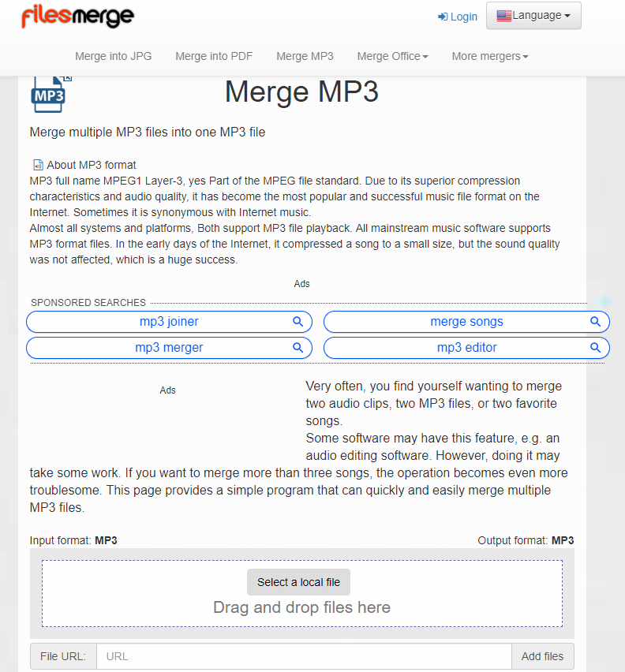Click the Login arrow icon

point(443,17)
